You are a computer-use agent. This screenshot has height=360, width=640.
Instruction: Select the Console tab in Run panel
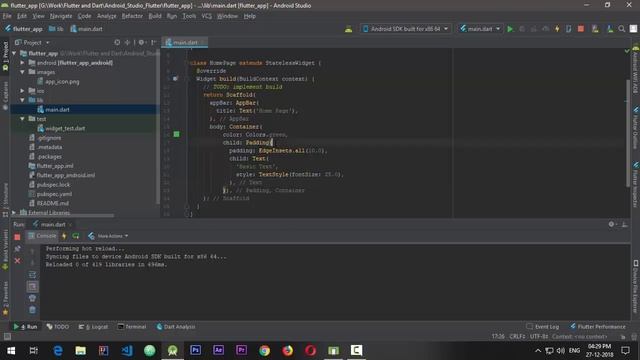pyautogui.click(x=42, y=236)
